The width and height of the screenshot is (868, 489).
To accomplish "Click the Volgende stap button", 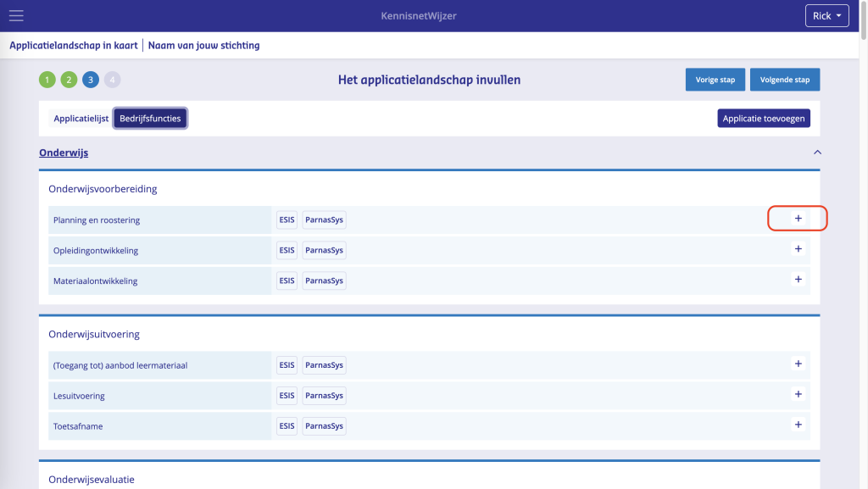I will click(x=785, y=80).
